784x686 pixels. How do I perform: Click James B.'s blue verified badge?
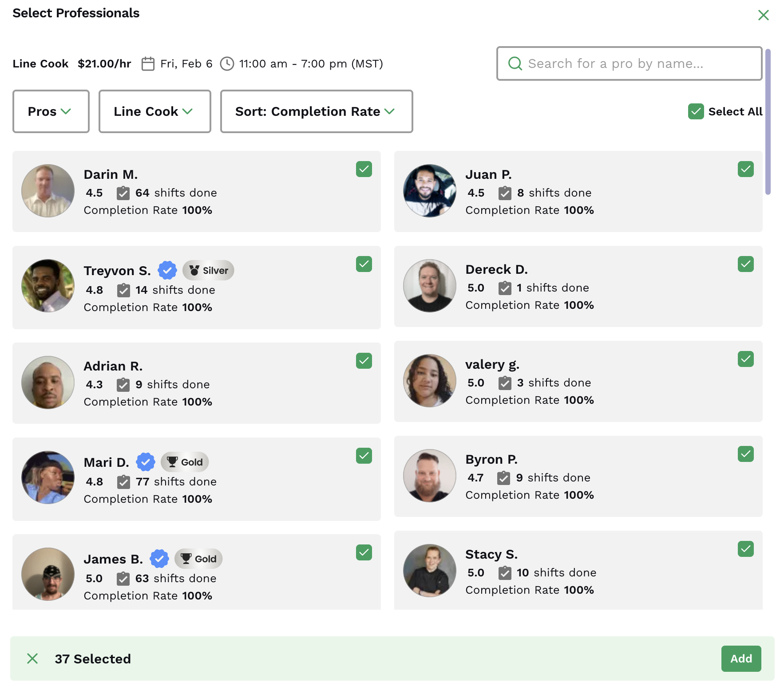click(159, 559)
